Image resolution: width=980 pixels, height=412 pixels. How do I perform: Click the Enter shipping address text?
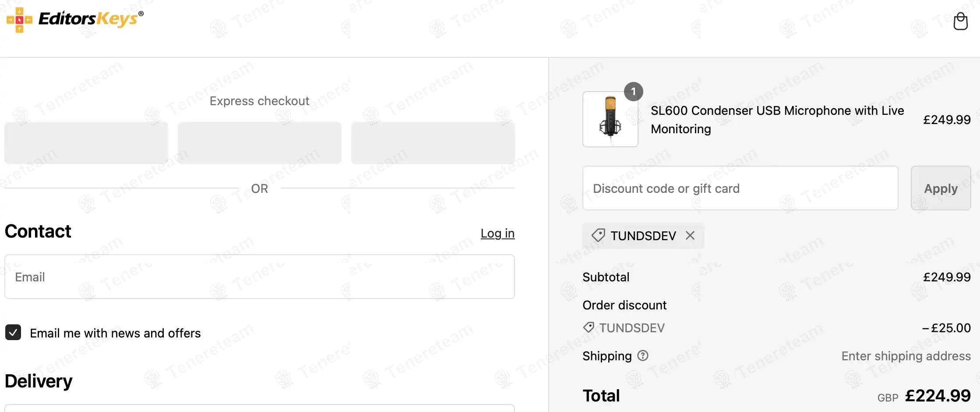coord(906,356)
